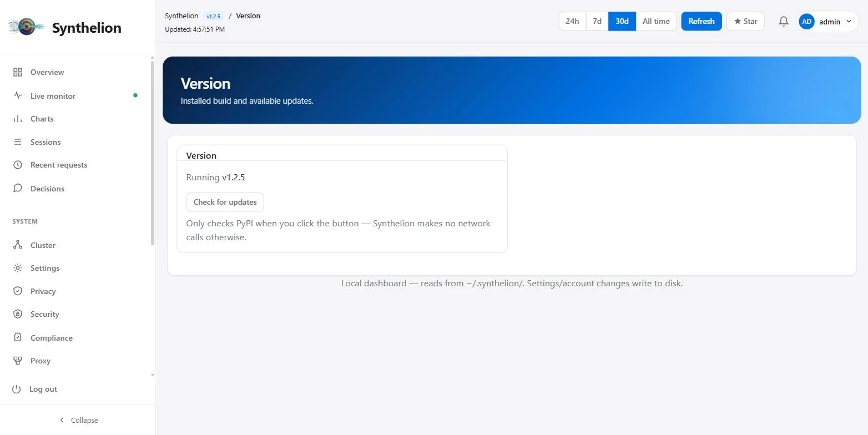868x435 pixels.
Task: Click the Check for updates button
Action: pos(225,202)
